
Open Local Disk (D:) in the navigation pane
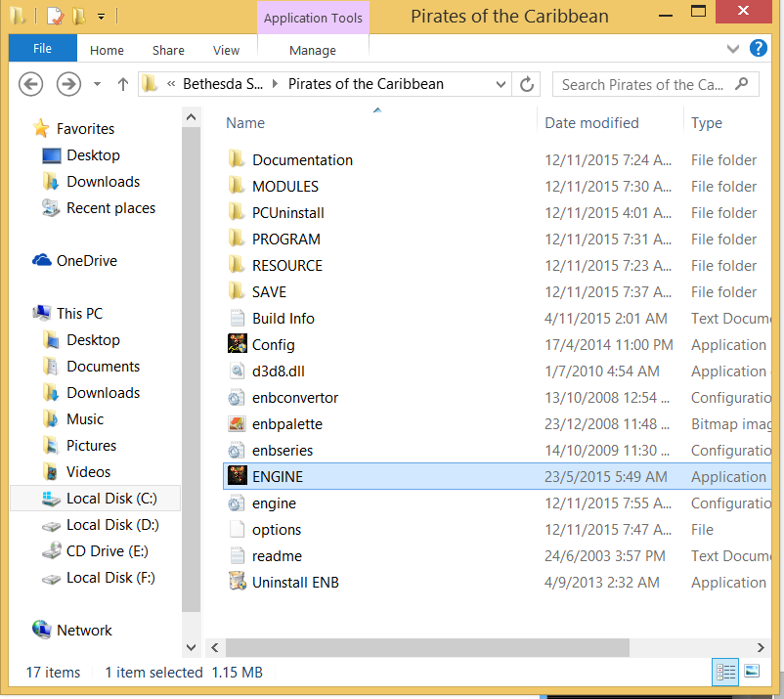click(112, 525)
